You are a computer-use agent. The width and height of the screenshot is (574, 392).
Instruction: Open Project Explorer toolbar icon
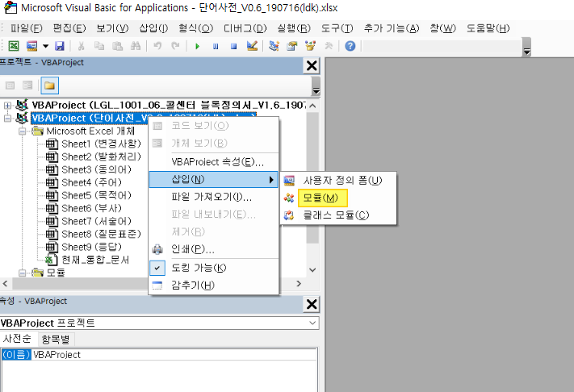coord(274,46)
